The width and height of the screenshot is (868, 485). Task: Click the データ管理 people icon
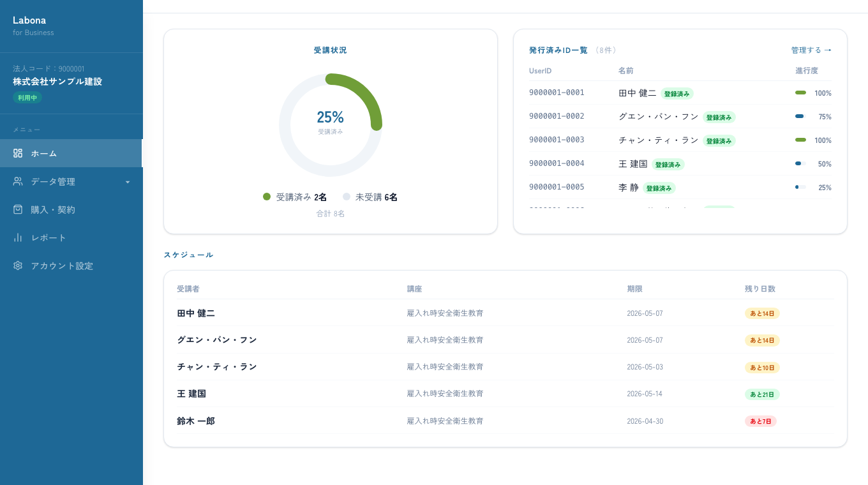(x=18, y=181)
